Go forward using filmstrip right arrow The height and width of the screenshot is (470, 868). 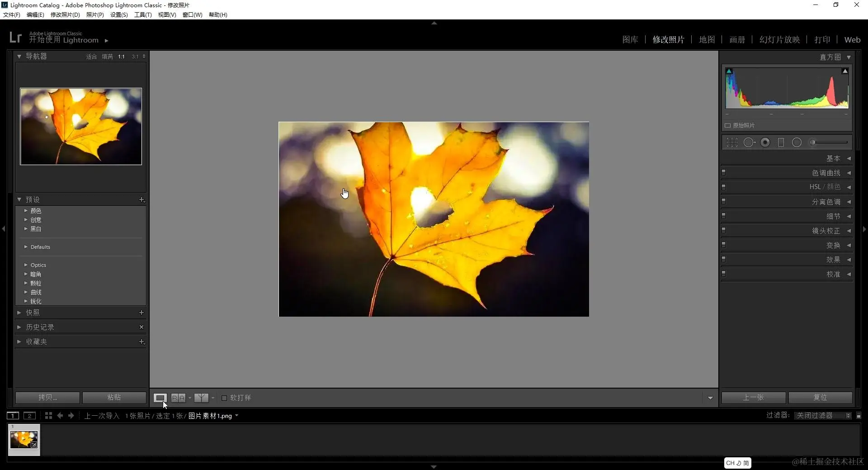click(71, 415)
